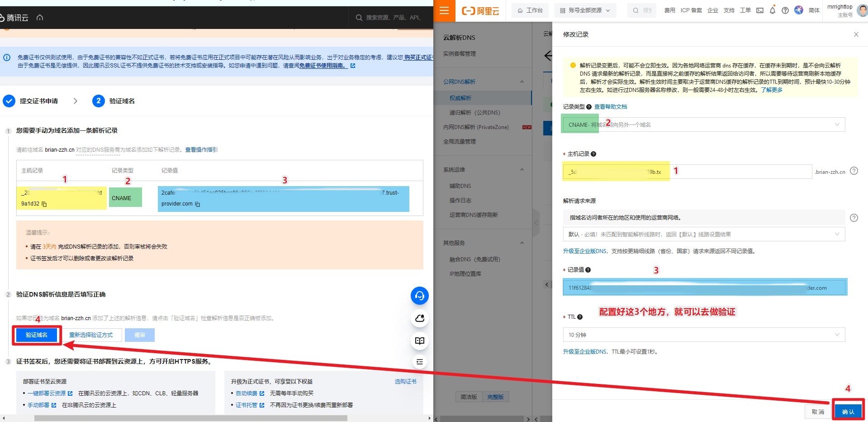
Task: Click help icon right of 解析请求来源 description
Action: pyautogui.click(x=854, y=218)
